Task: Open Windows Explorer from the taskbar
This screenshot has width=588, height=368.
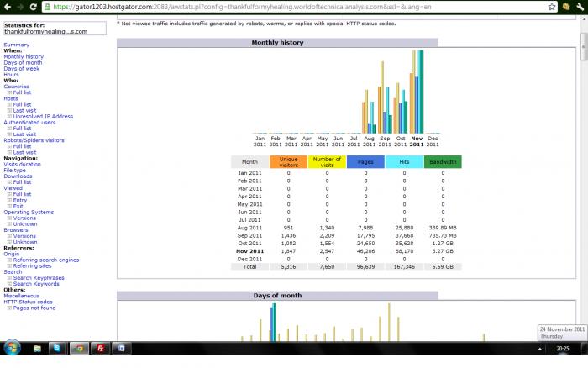Action: click(x=37, y=349)
